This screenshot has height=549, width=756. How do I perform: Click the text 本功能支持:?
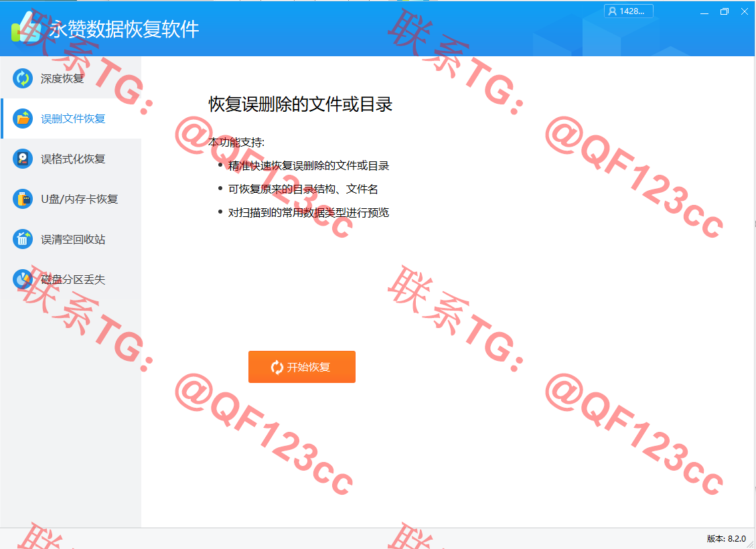(x=236, y=142)
